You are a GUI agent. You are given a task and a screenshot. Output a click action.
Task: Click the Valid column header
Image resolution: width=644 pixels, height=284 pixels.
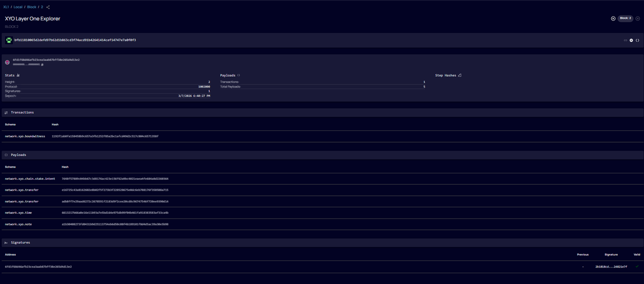point(637,254)
